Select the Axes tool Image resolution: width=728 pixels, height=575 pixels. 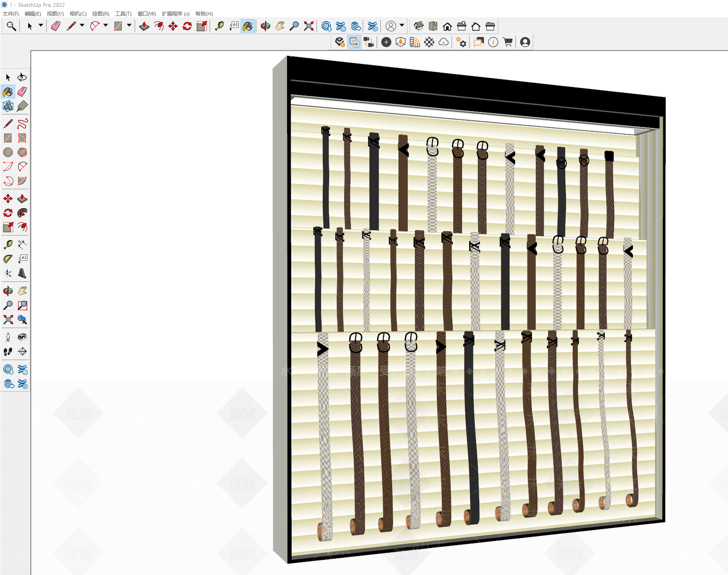8,273
